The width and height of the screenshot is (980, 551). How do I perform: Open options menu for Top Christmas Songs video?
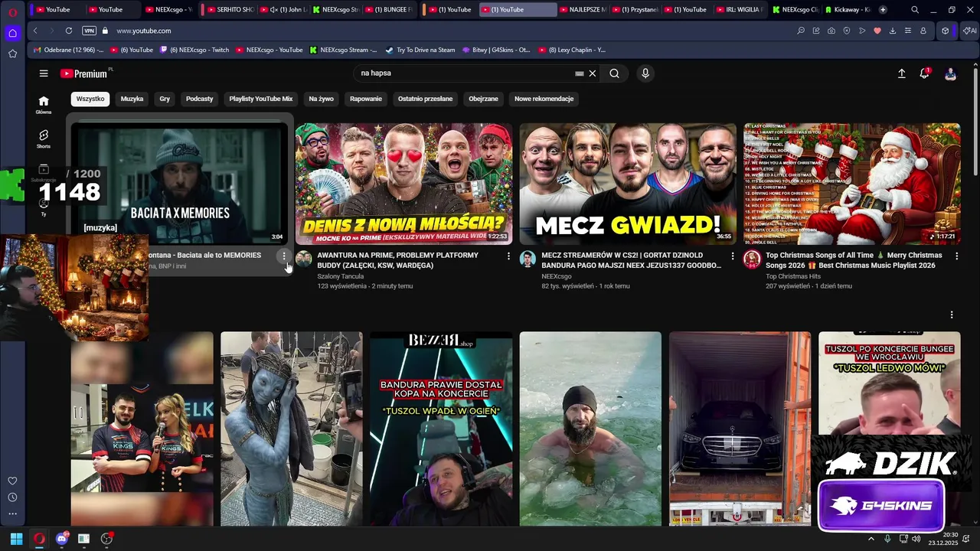[x=956, y=256]
